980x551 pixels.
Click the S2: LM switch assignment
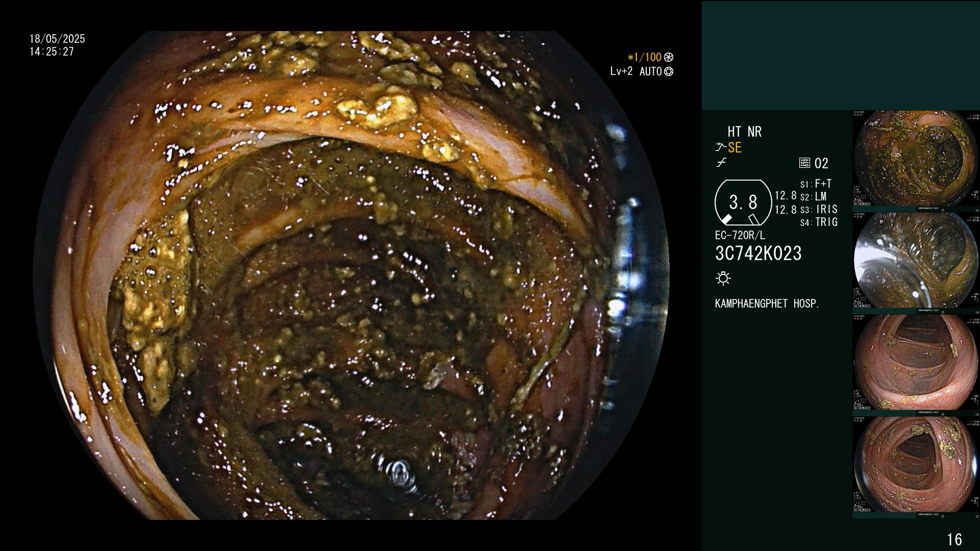(813, 196)
